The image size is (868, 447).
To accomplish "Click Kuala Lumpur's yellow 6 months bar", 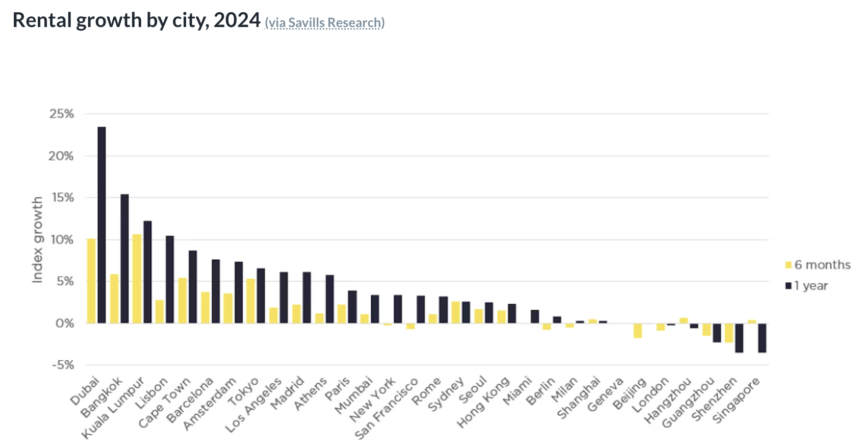I will 137,279.
